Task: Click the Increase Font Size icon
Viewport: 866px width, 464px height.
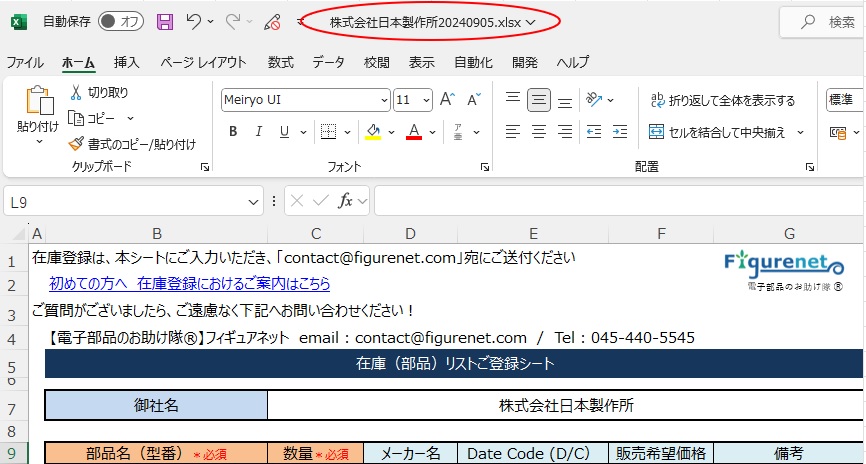Action: pyautogui.click(x=447, y=100)
